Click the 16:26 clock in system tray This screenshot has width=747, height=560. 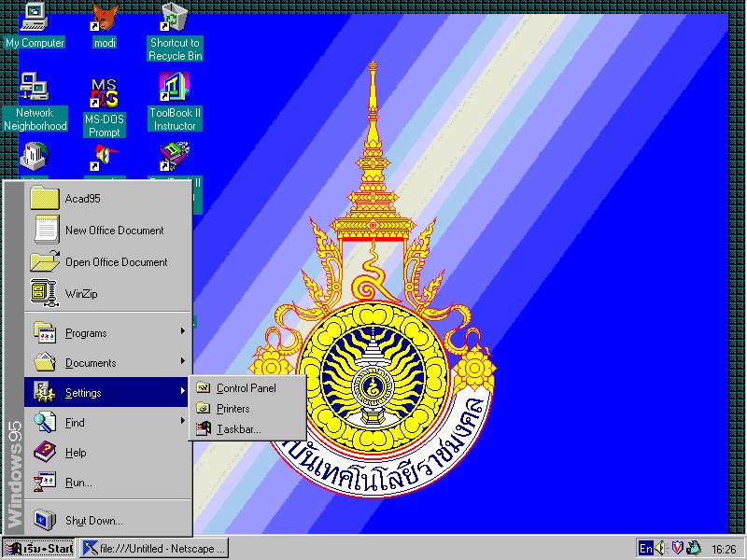pyautogui.click(x=724, y=549)
